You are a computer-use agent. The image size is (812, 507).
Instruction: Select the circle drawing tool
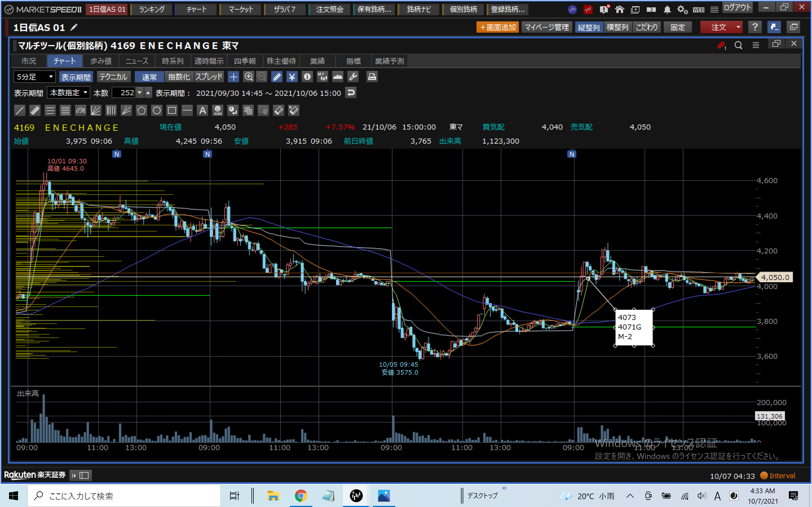(x=156, y=110)
